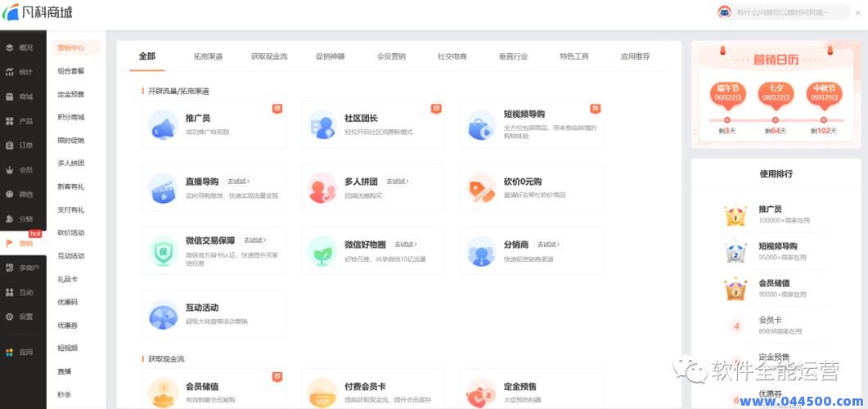Click the 会员储值 coins icon

coord(163,392)
